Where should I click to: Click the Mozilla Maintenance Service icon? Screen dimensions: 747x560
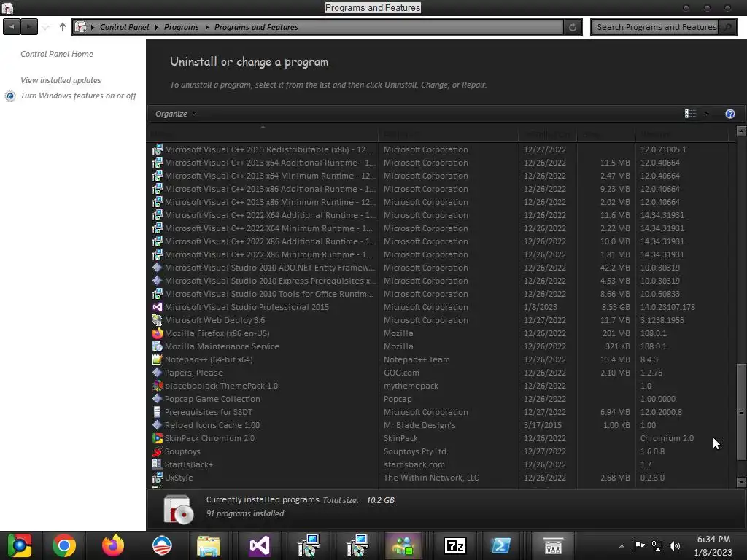click(x=158, y=346)
